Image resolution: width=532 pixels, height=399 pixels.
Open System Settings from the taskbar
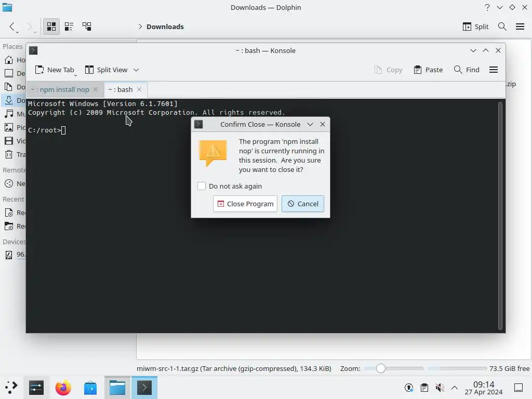(36, 388)
